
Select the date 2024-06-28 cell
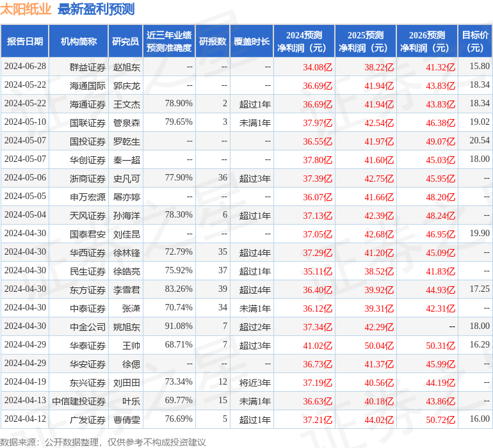(25, 67)
